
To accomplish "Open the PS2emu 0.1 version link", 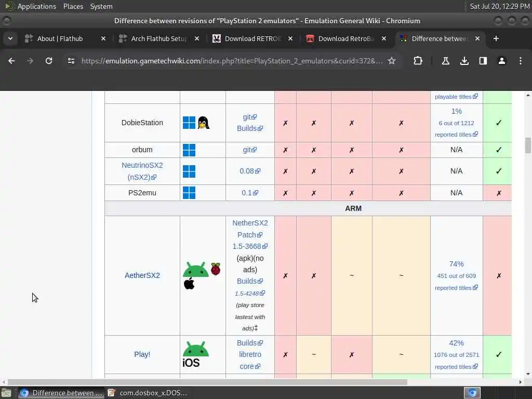I will click(250, 193).
